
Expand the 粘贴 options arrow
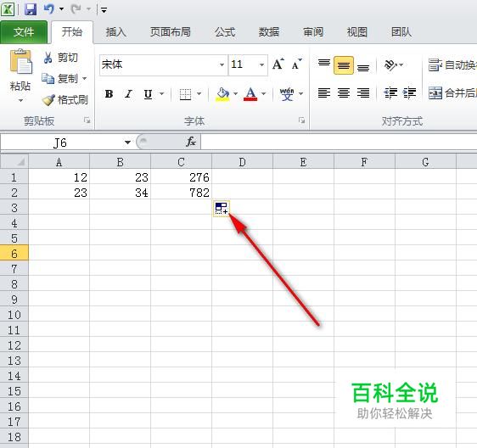coord(20,100)
